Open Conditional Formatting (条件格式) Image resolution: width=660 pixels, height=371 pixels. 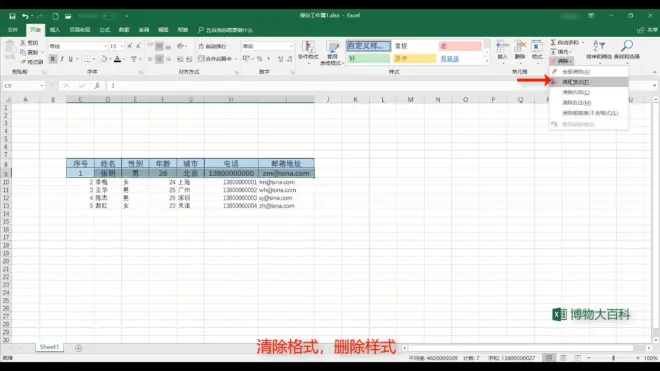point(308,52)
